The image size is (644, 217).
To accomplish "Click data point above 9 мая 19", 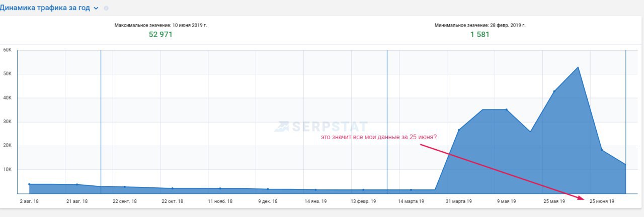I will [506, 110].
